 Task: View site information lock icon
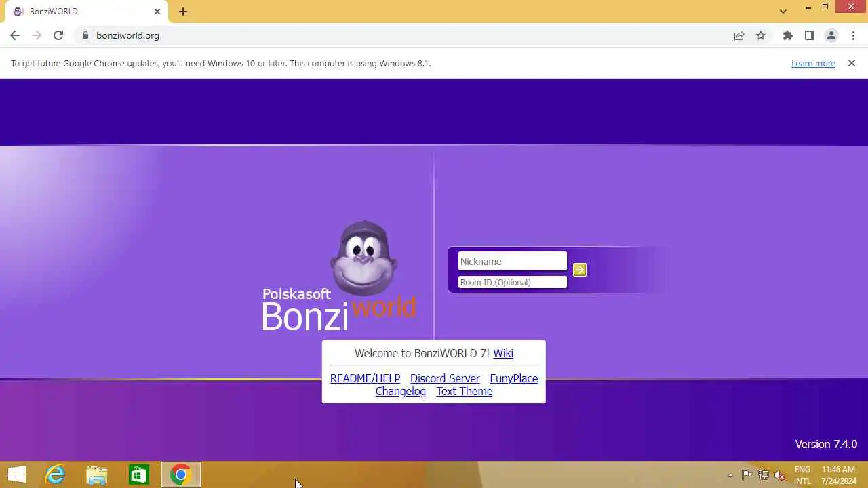[85, 35]
